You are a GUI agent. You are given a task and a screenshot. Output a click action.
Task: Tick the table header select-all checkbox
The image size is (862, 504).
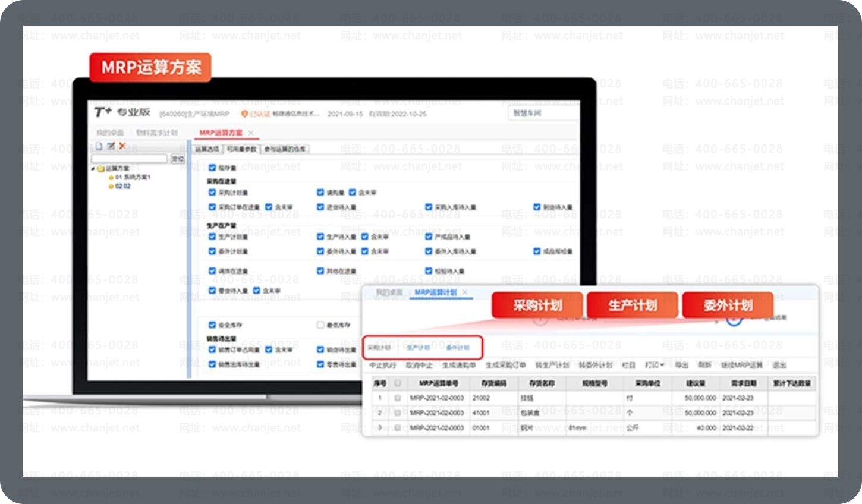398,383
